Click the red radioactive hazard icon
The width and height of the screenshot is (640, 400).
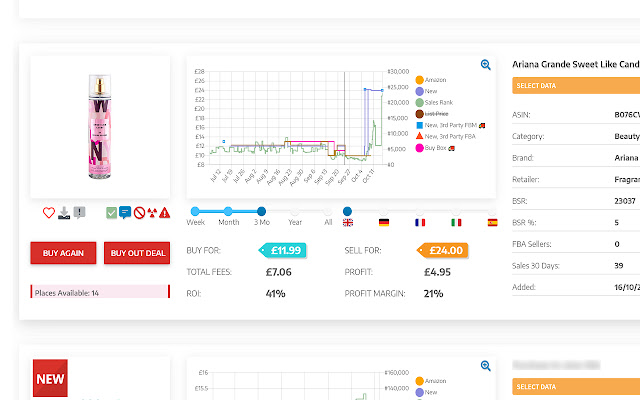tap(152, 213)
